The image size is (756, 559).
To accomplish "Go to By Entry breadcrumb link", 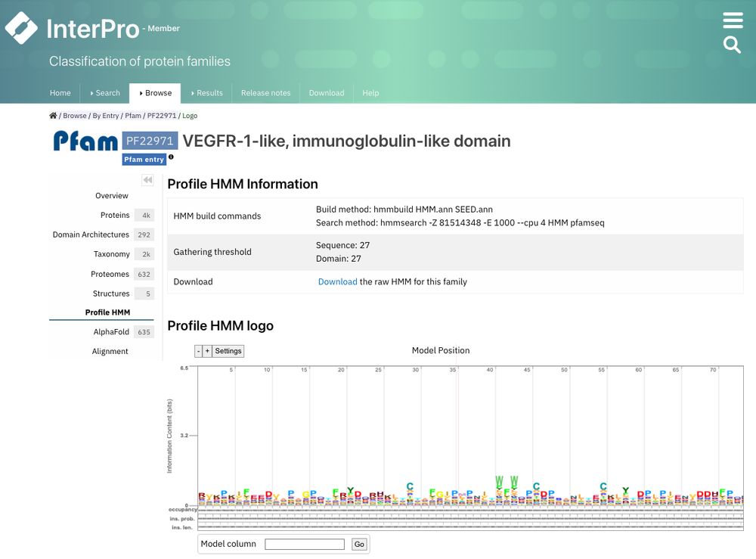I will [x=106, y=115].
